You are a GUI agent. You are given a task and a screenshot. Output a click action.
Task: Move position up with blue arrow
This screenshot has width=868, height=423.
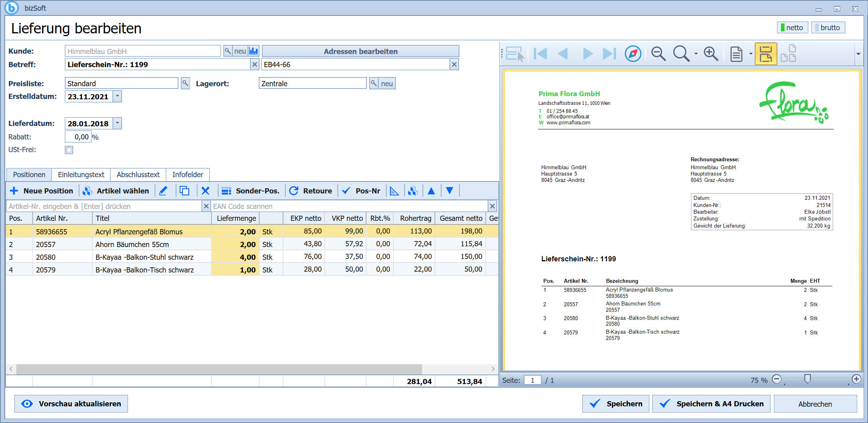pyautogui.click(x=431, y=191)
